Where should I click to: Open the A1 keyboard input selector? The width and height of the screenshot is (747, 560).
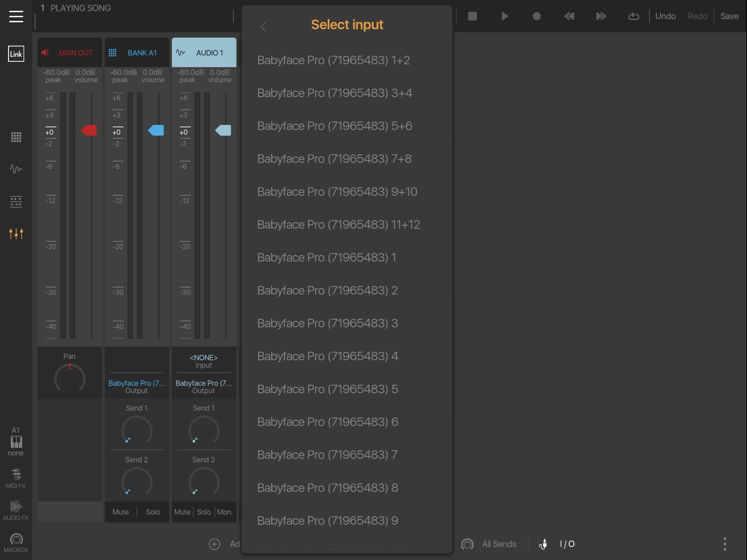(x=16, y=441)
